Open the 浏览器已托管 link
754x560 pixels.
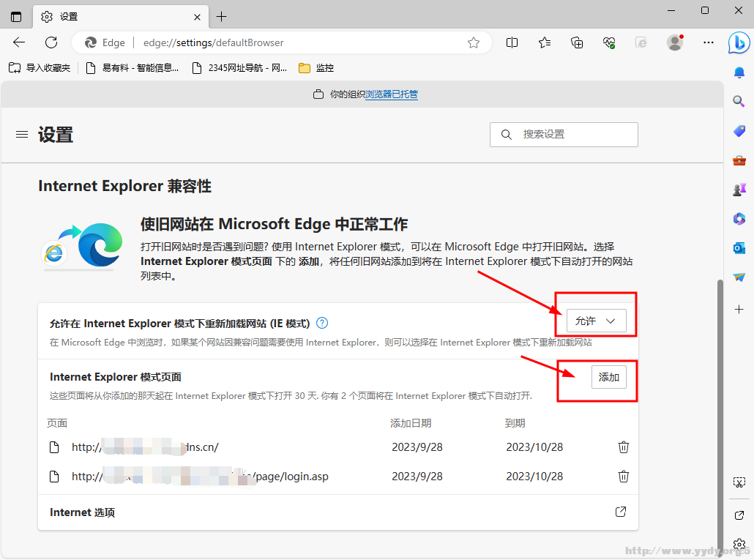coord(392,94)
